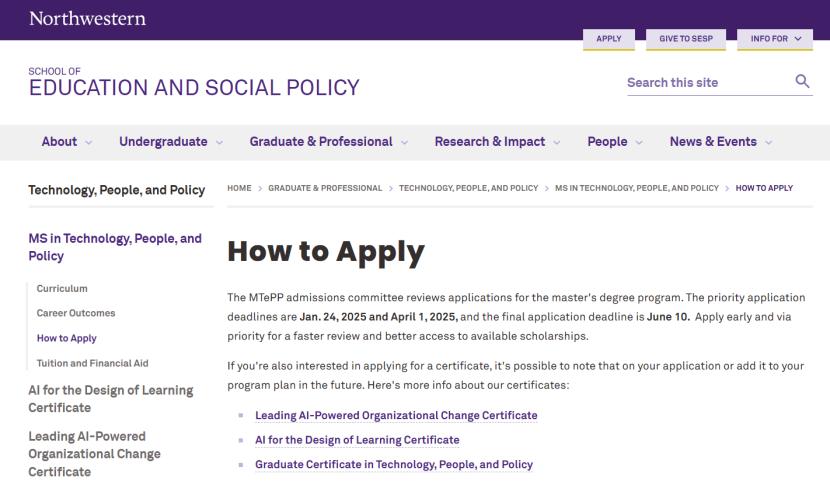Select Tuition and Financial Aid in sidebar
This screenshot has height=488, width=830.
(x=93, y=364)
